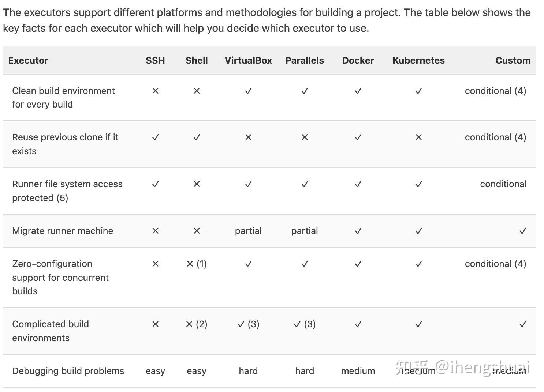The image size is (544, 392).
Task: Click the Kubernetes cross for Reuse previous clone
Action: pyautogui.click(x=418, y=137)
